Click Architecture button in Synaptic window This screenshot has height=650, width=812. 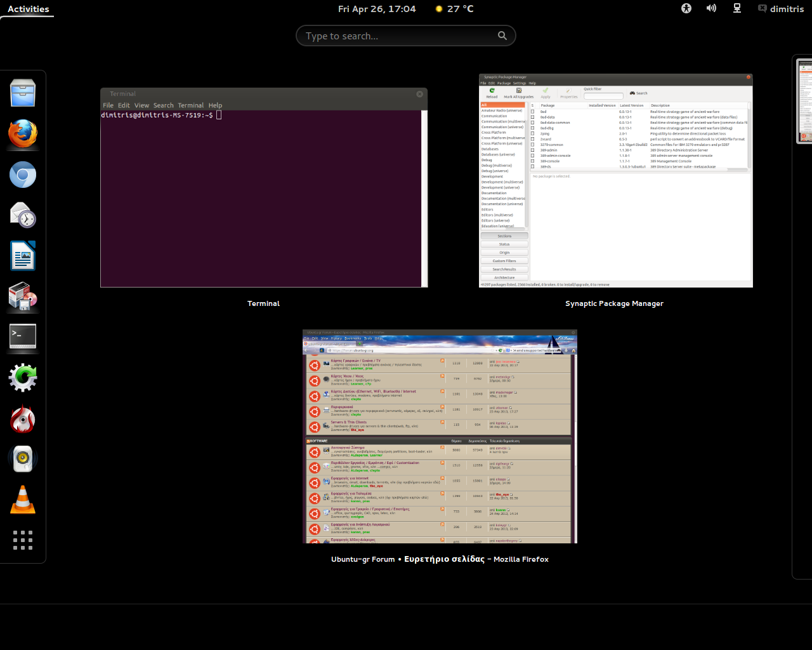click(x=504, y=277)
